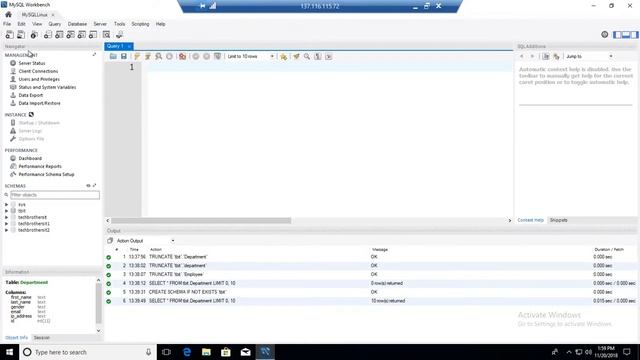
Task: Open the Server menu
Action: coord(100,24)
